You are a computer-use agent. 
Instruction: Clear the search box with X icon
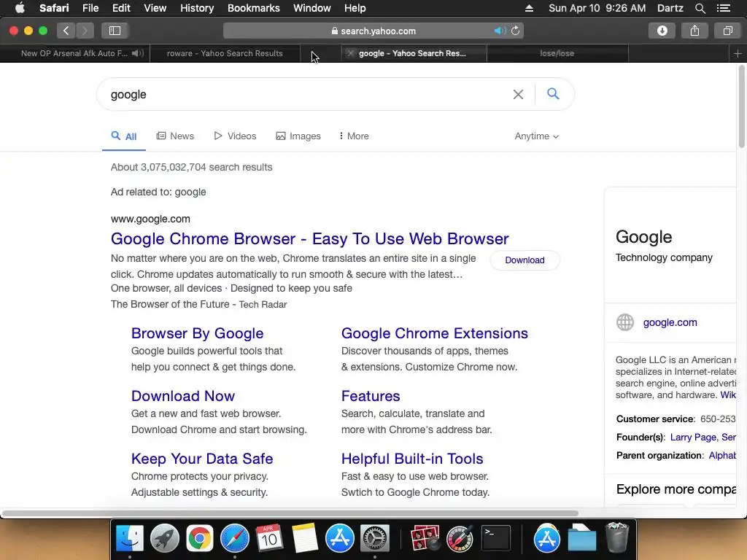(x=519, y=94)
